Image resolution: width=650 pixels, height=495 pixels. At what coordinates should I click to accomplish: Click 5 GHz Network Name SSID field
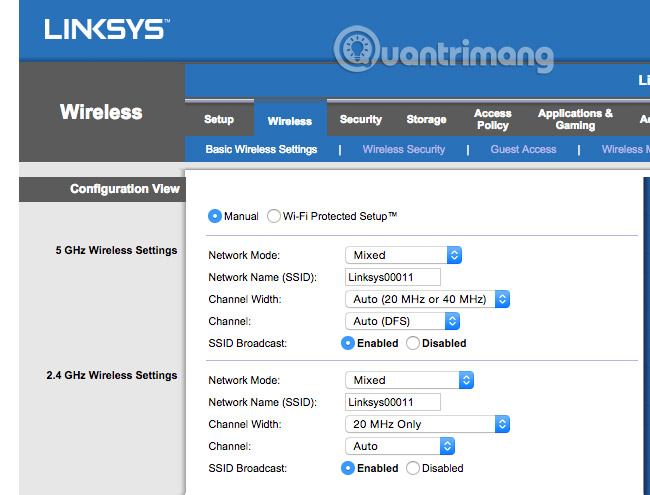(x=393, y=277)
